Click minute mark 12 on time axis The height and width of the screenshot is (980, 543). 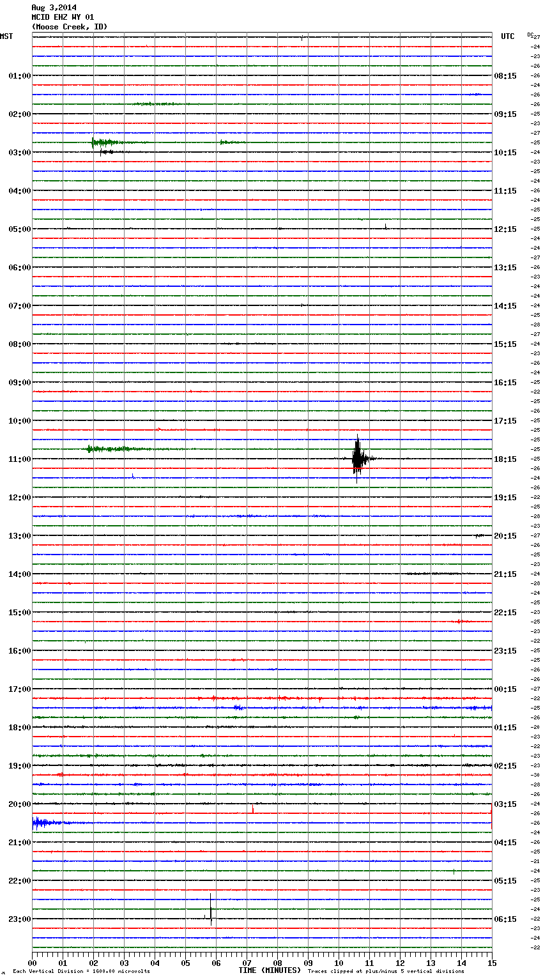click(400, 963)
